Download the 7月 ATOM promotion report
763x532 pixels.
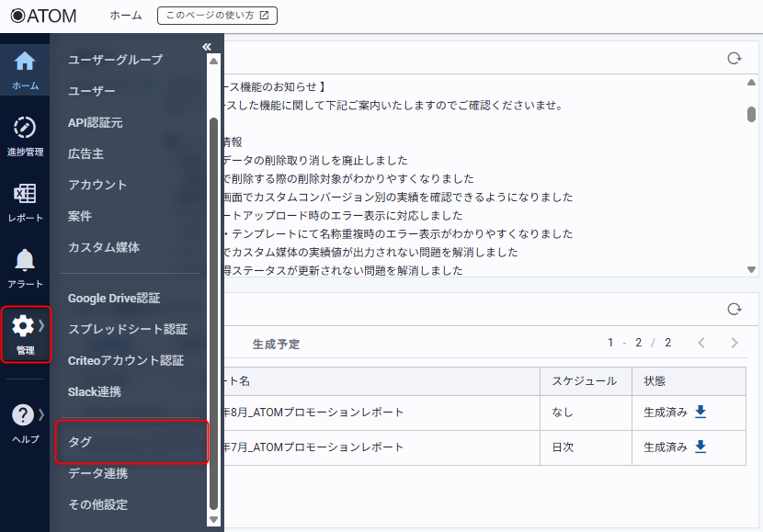[700, 447]
